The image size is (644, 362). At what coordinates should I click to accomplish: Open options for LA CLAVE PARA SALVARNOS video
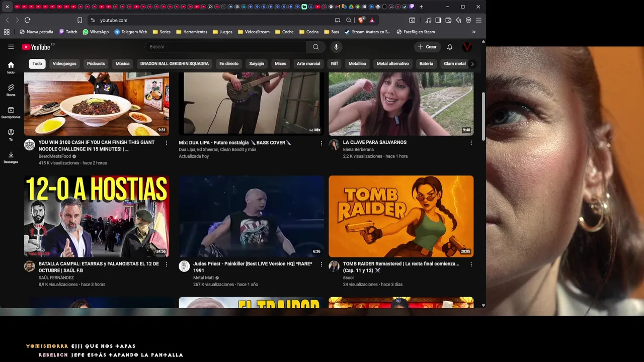(471, 143)
